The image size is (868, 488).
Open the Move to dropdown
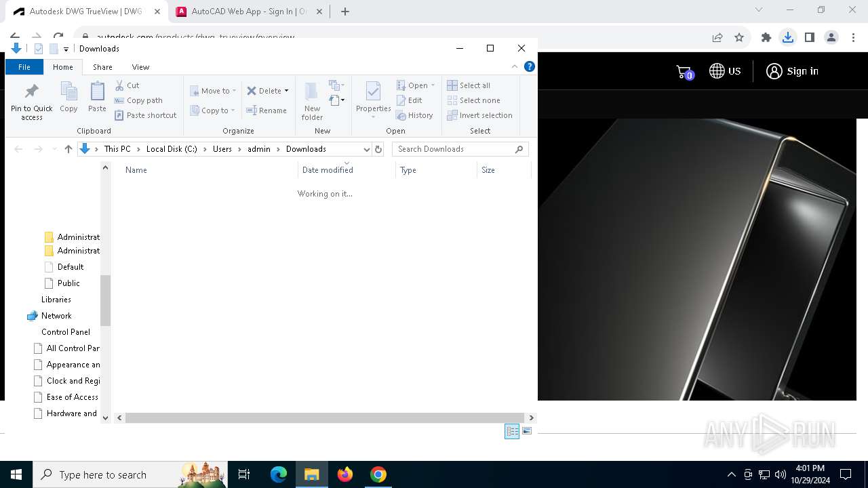[x=213, y=91]
